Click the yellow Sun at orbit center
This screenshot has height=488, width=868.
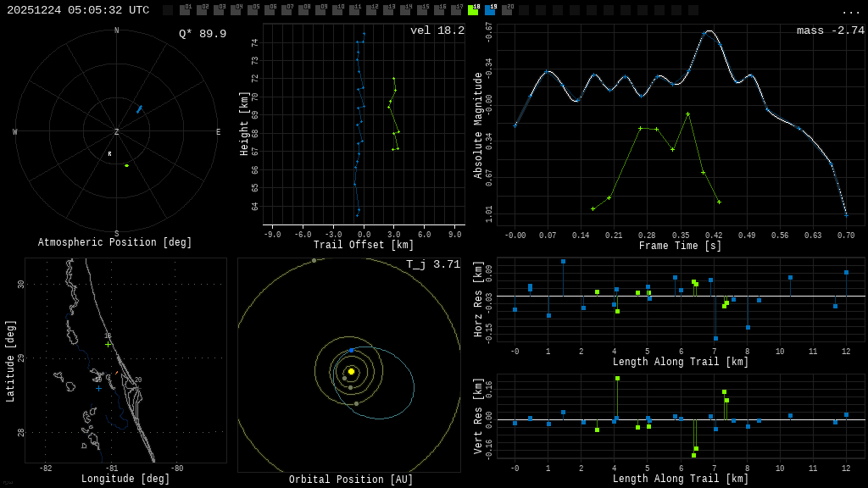click(x=351, y=371)
